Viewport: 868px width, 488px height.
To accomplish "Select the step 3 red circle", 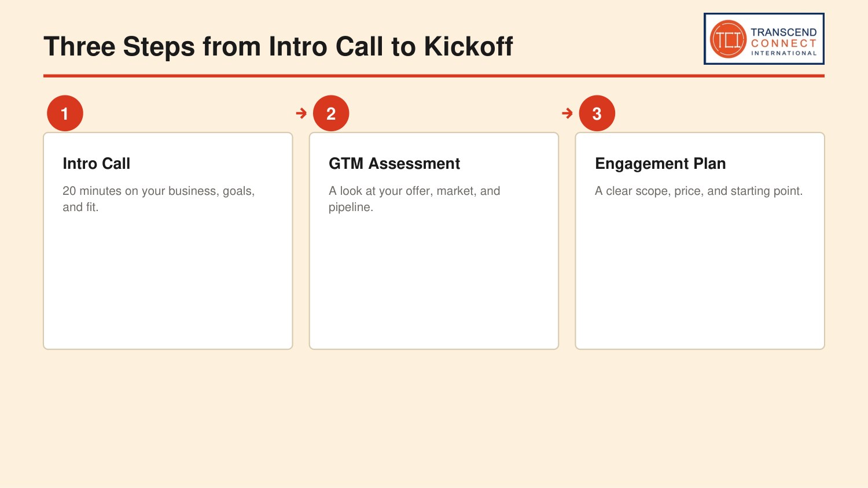I will [597, 113].
